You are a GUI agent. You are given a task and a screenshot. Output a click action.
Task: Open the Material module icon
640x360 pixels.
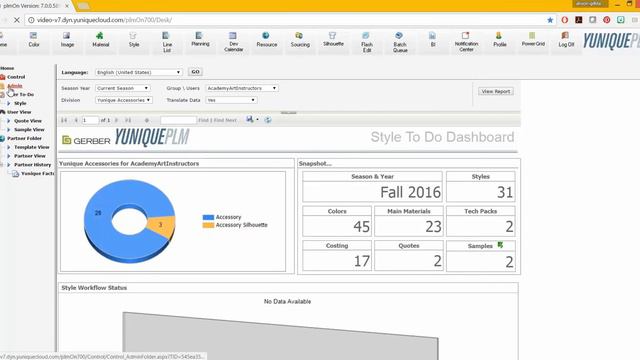pos(100,40)
